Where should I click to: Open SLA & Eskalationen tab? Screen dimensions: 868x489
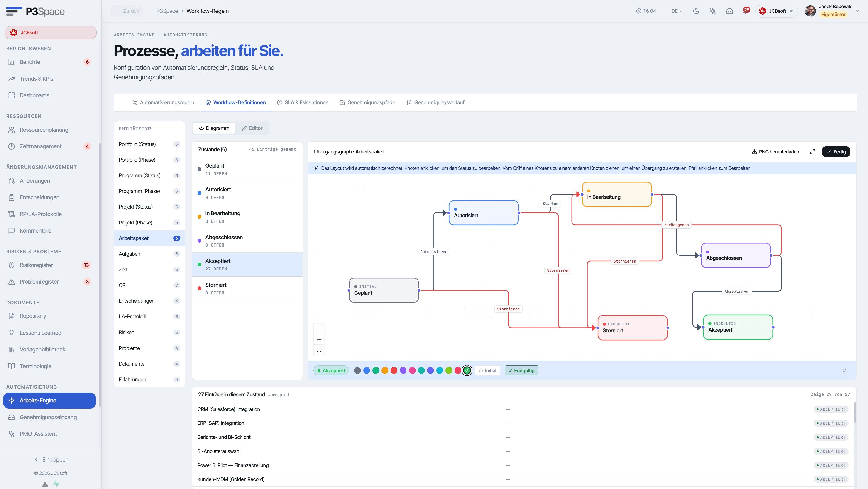click(x=303, y=103)
